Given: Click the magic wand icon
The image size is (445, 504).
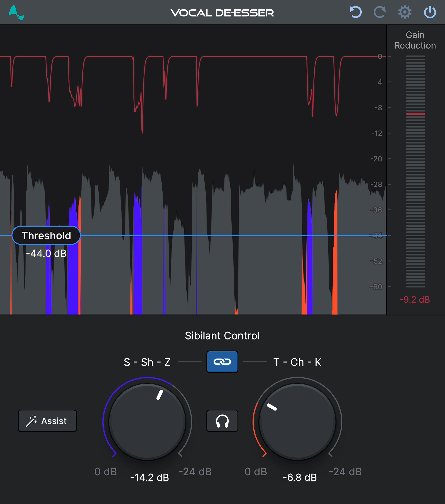Looking at the screenshot, I should [31, 421].
